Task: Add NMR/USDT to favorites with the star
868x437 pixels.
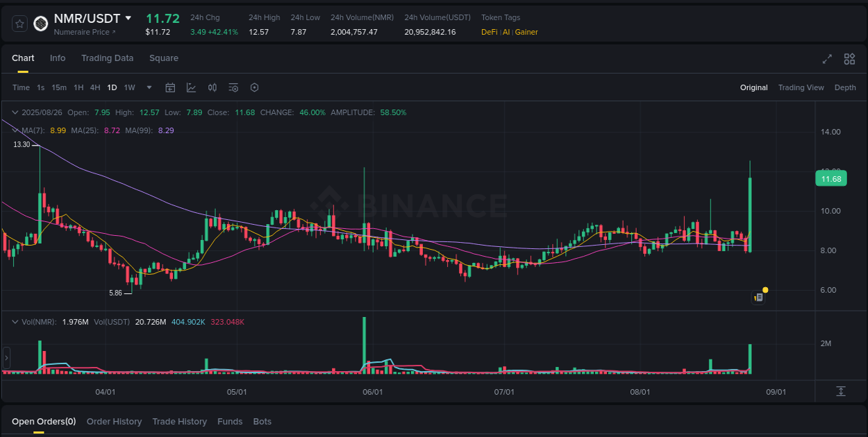Action: pos(19,23)
